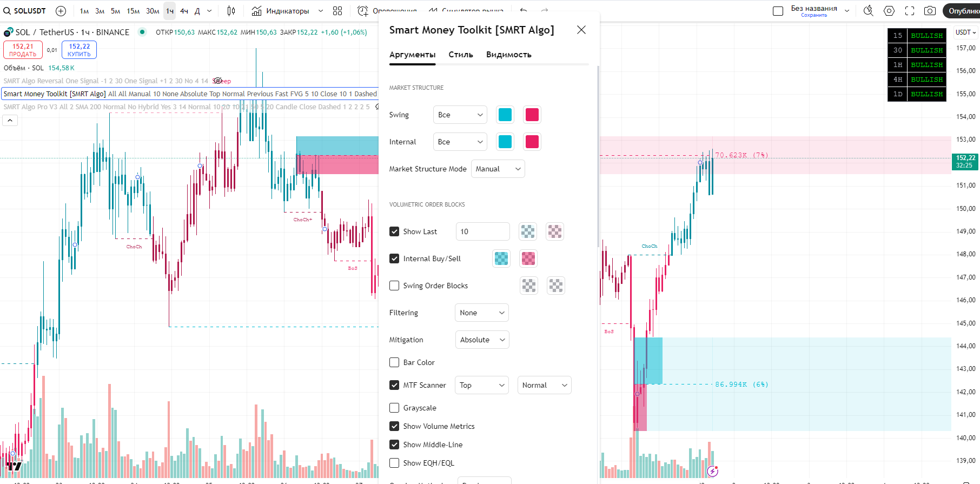This screenshot has height=484, width=980.
Task: Open quick search icon in top right
Action: pyautogui.click(x=869, y=11)
